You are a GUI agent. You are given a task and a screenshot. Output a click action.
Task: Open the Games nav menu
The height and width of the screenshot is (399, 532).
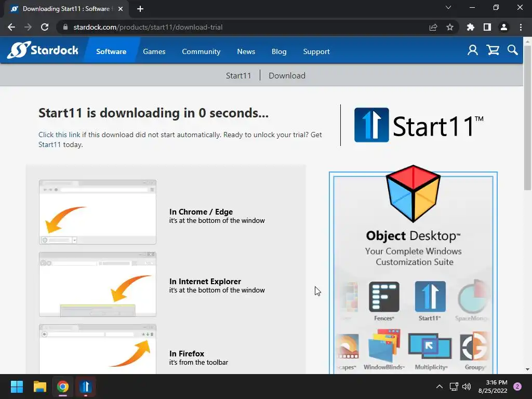coord(154,51)
